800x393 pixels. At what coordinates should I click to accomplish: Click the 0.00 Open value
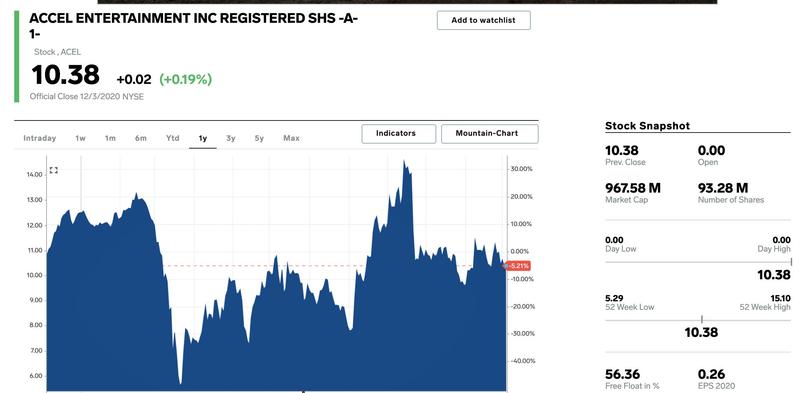(711, 151)
